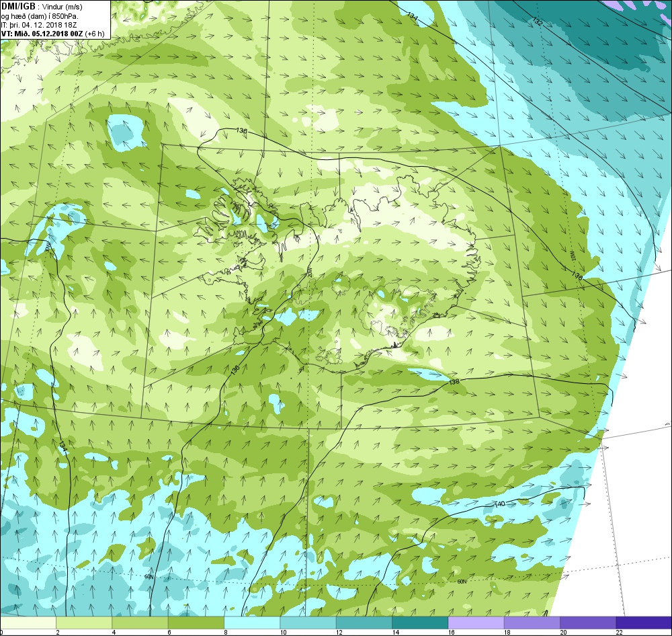Image resolution: width=672 pixels, height=636 pixels.
Task: Click the 4–6 m/s green legend swatch
Action: pyautogui.click(x=140, y=622)
